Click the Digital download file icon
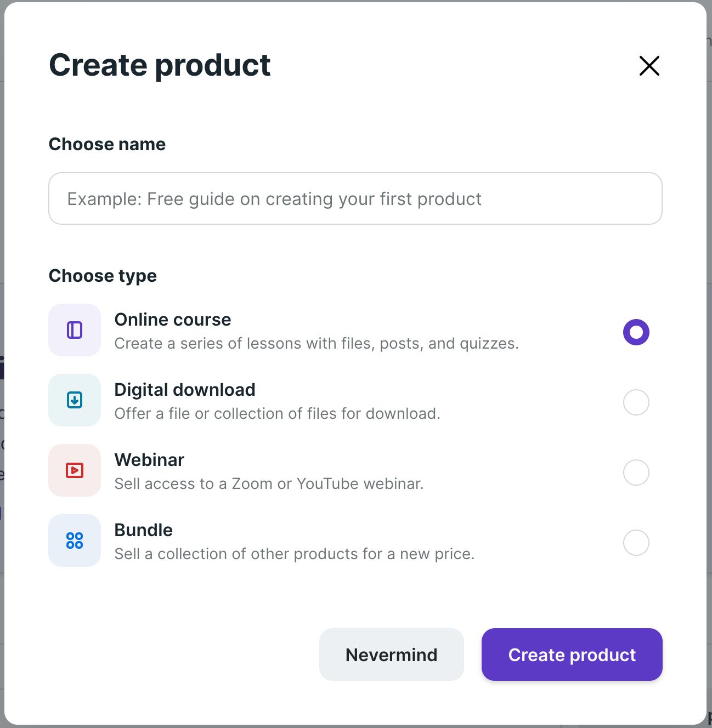The height and width of the screenshot is (728, 712). pyautogui.click(x=74, y=400)
